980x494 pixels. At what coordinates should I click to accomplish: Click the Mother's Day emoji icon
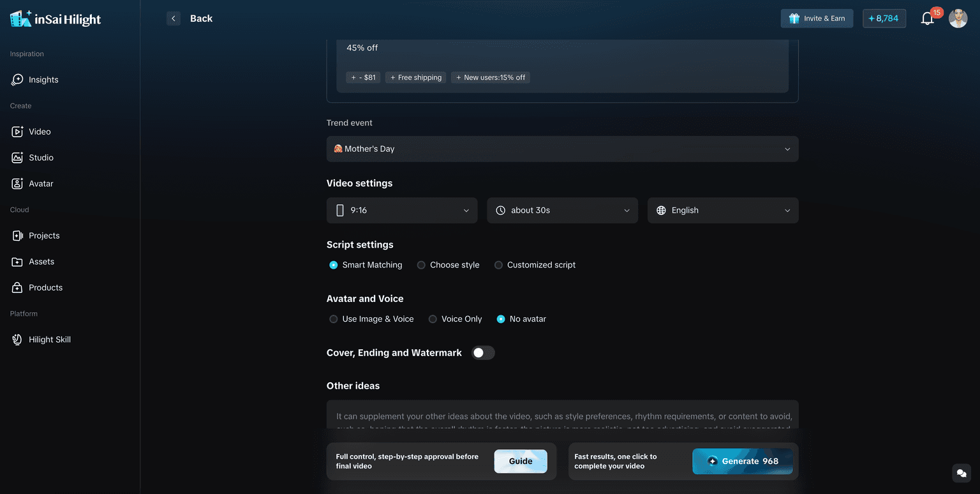[x=338, y=149]
